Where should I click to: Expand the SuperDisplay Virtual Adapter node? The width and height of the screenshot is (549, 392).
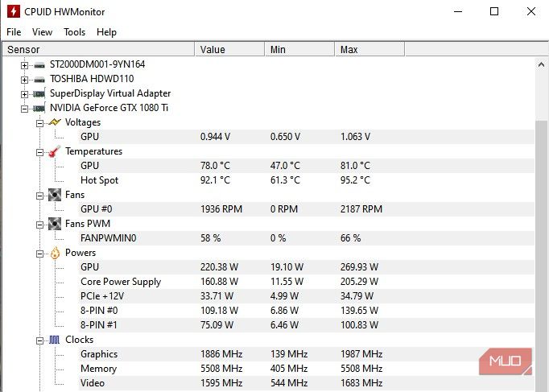24,93
